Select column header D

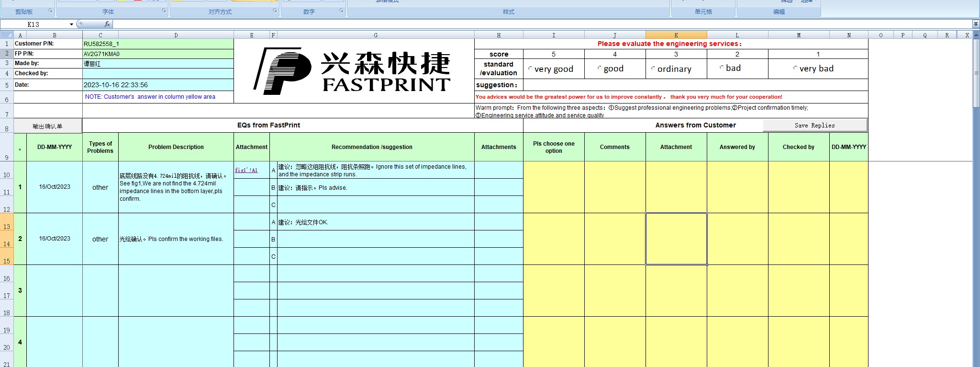pyautogui.click(x=176, y=35)
